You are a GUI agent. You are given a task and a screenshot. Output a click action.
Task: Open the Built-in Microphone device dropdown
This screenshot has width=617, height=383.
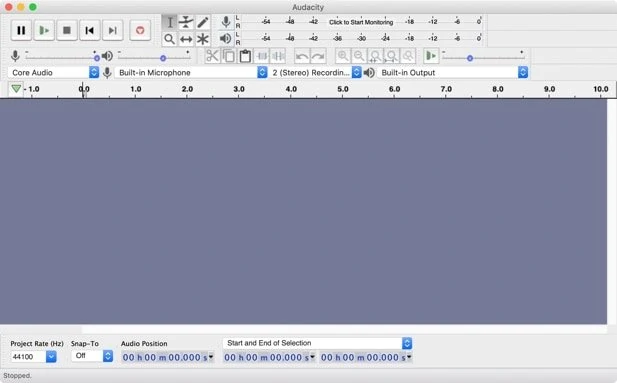tap(191, 72)
